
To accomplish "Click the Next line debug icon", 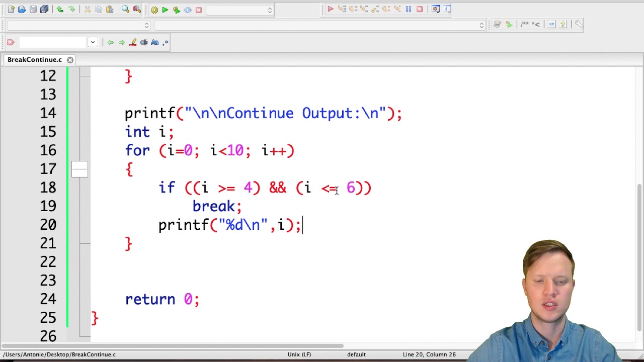I will (353, 9).
